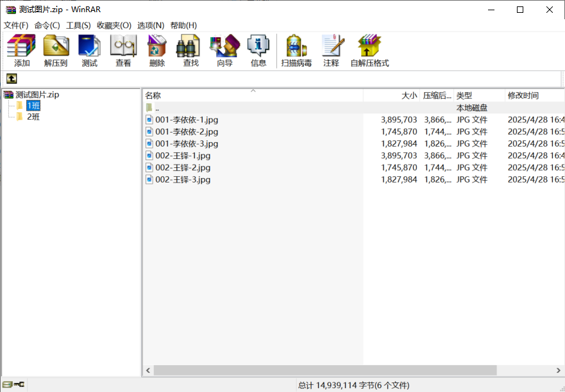Open the 注释 (Comment) tool

click(332, 51)
